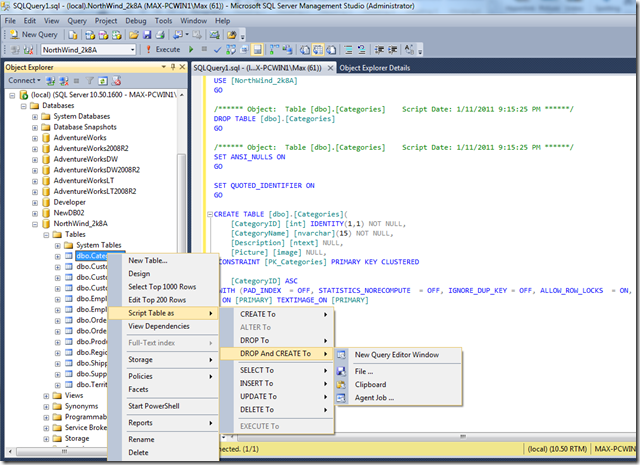
Task: Expand the Views folder
Action: tap(46, 396)
